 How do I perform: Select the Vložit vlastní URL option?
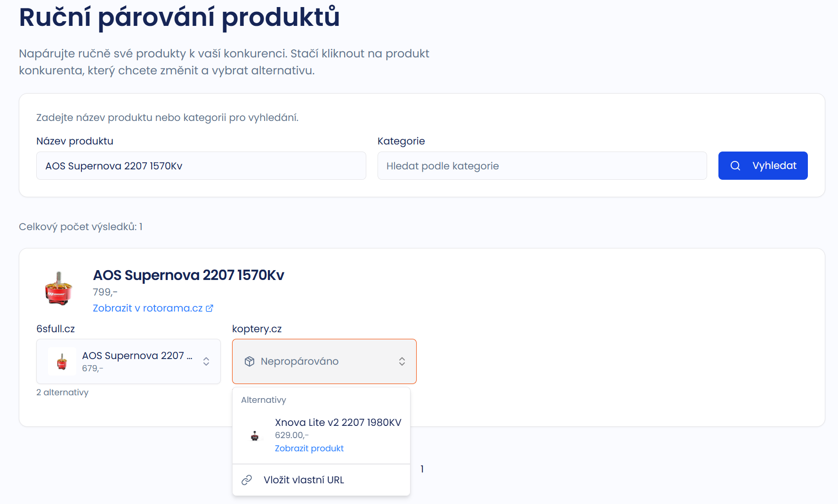coord(304,480)
